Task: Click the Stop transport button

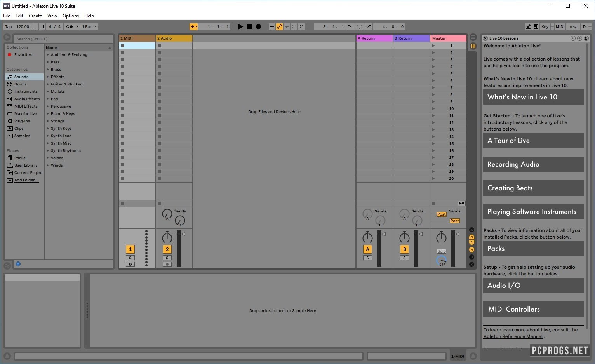Action: (249, 27)
